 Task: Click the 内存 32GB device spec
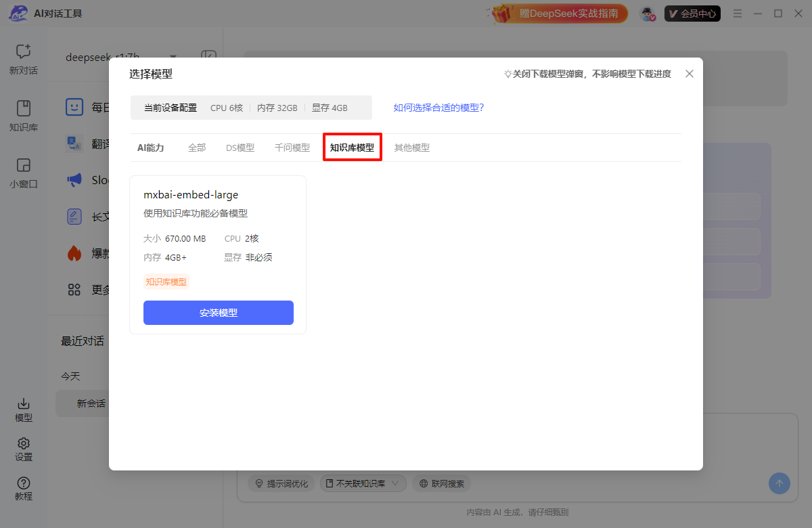[277, 108]
